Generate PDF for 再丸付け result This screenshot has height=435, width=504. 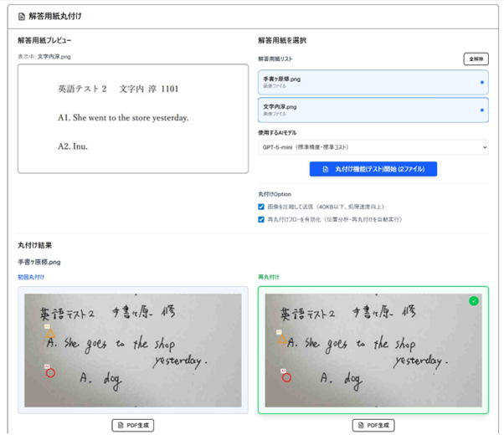(x=373, y=425)
